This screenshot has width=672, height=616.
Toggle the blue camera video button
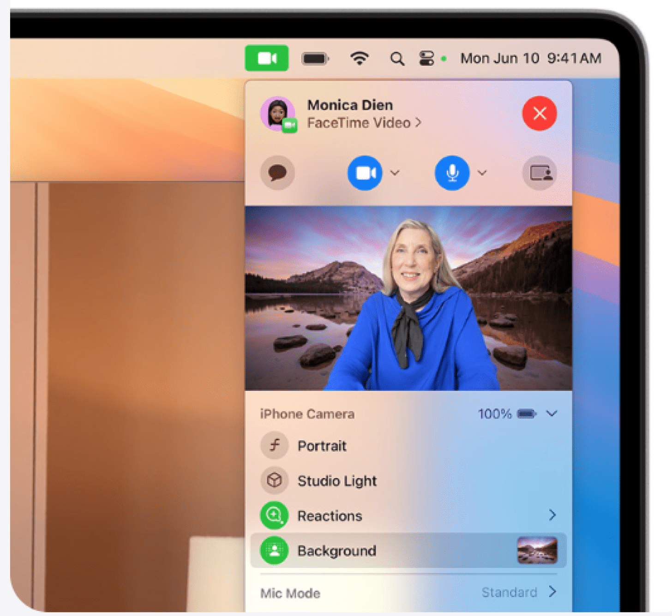[365, 173]
